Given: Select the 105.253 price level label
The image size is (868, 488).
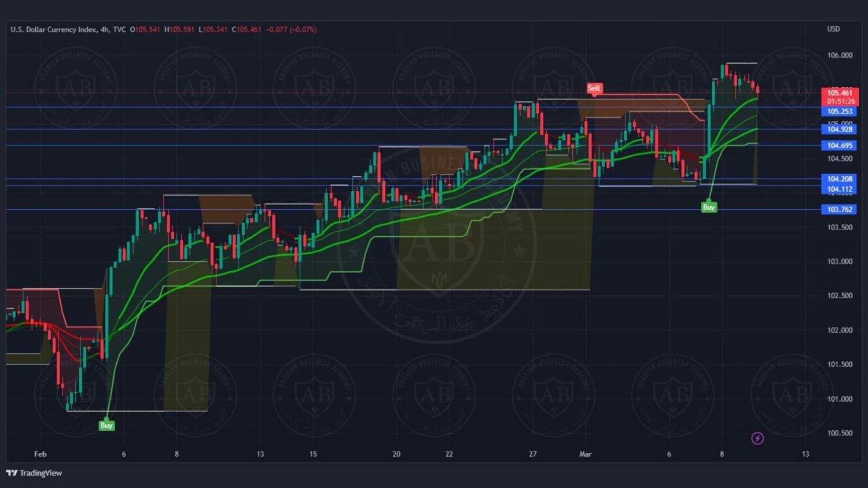Looking at the screenshot, I should click(840, 112).
